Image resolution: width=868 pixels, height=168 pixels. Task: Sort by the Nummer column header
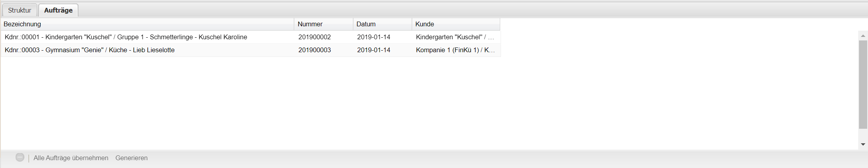point(310,24)
